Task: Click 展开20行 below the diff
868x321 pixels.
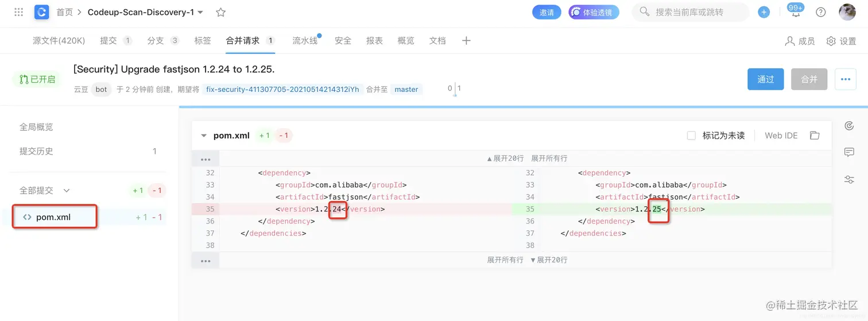Action: click(x=549, y=260)
